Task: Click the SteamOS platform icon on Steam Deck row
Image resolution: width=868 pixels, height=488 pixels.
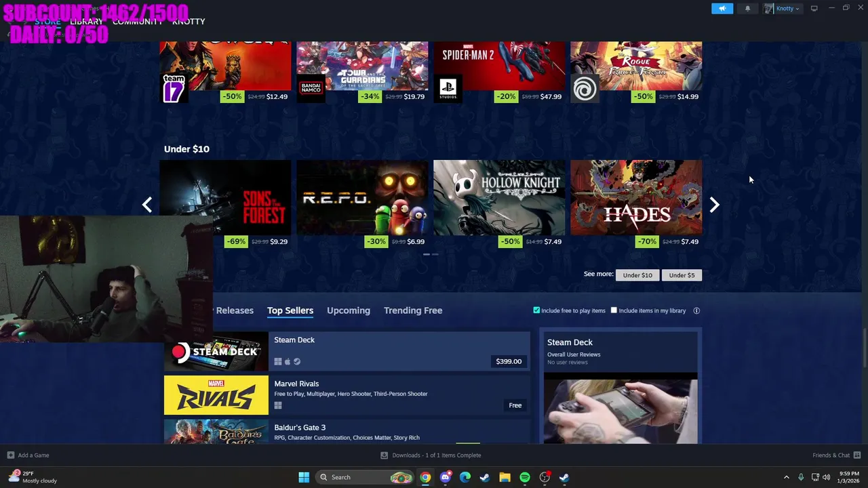Action: click(x=297, y=361)
